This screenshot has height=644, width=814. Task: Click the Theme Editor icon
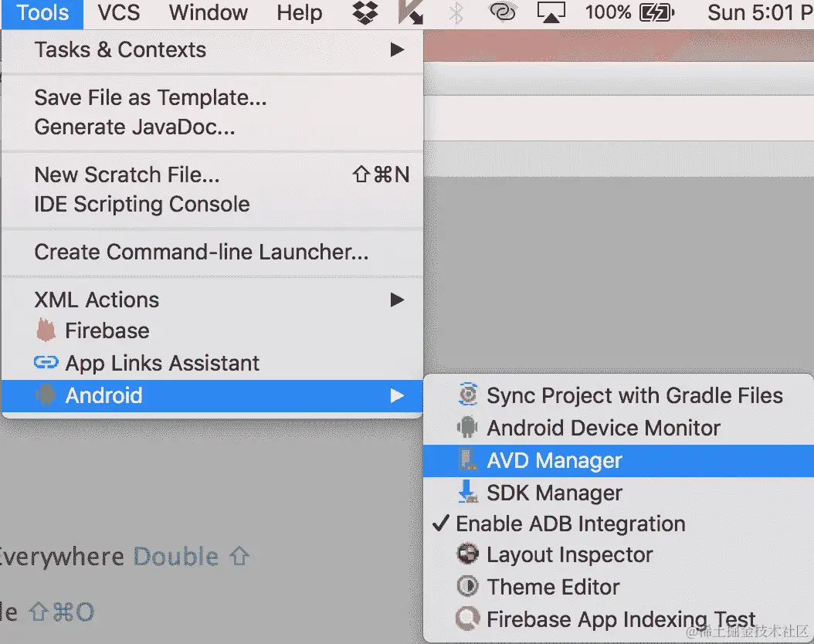point(468,586)
